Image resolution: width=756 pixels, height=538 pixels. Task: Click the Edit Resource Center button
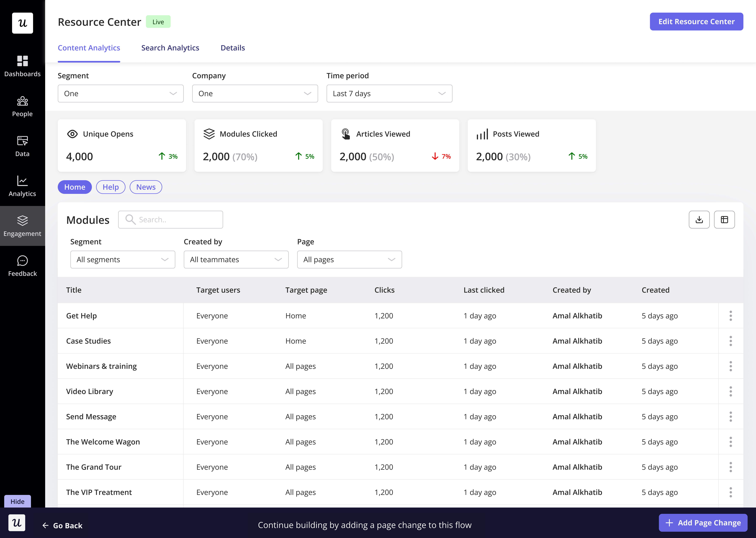[x=696, y=22]
